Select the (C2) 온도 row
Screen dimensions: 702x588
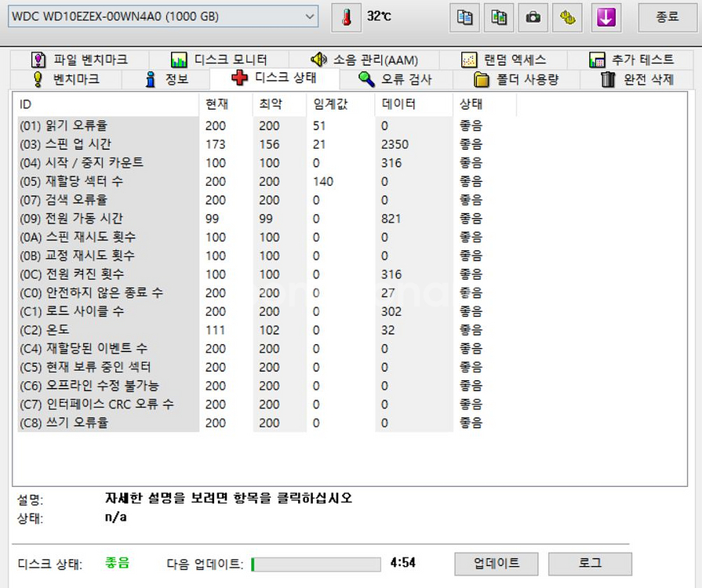267,330
